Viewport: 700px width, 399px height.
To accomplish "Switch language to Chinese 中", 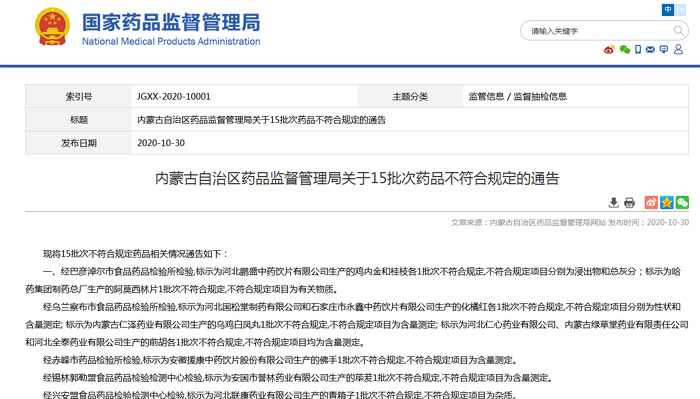I will 668,9.
